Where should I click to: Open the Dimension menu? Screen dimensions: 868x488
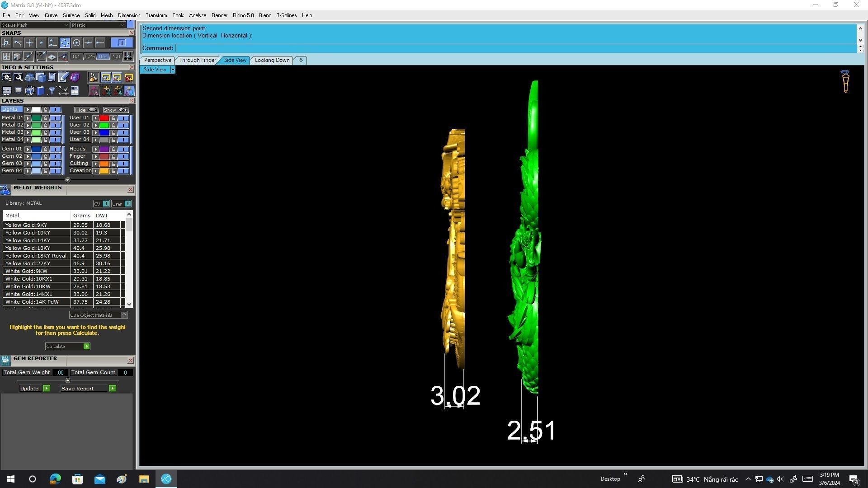pyautogui.click(x=129, y=15)
